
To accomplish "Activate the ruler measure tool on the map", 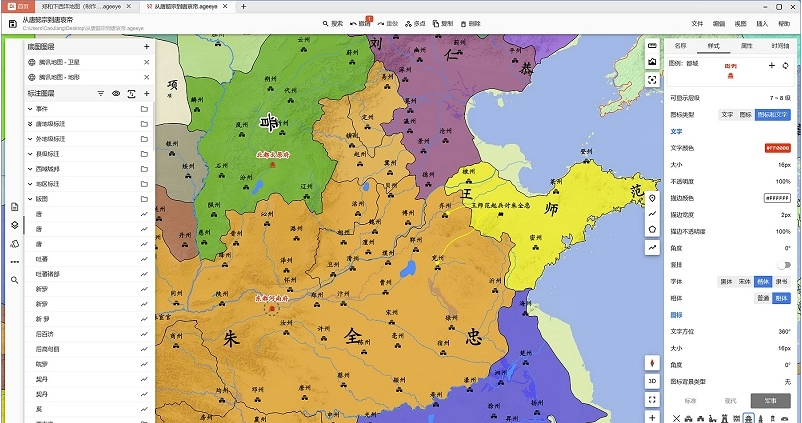I will point(652,46).
